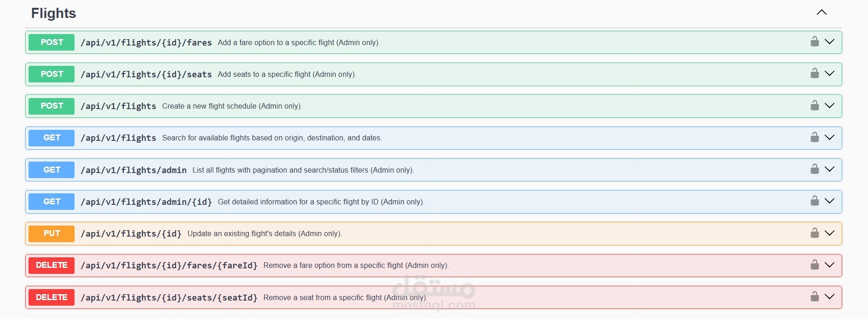Click the POST badge for flights/{id}/seats
This screenshot has height=319, width=868.
point(52,74)
